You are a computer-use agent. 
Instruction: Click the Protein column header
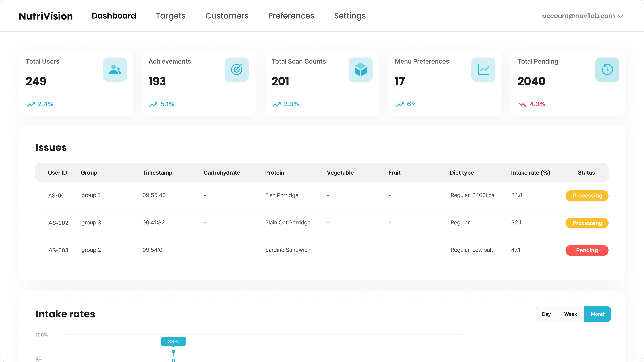point(275,173)
